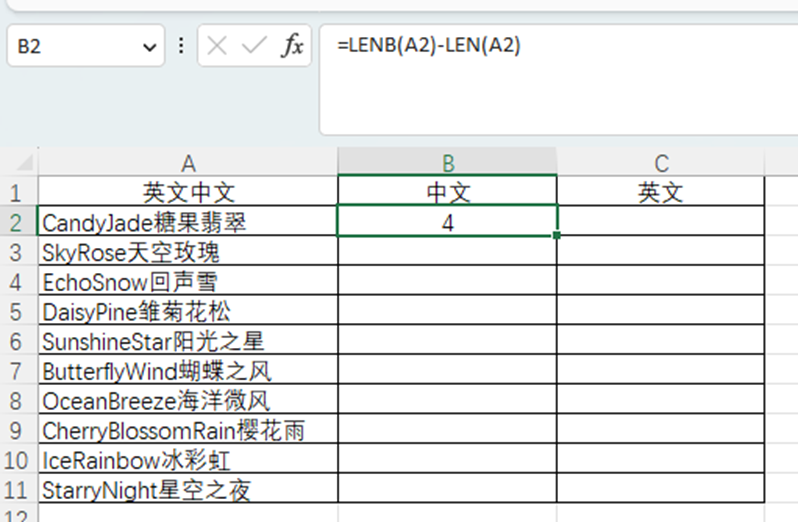Select row 5 header

pos(18,310)
